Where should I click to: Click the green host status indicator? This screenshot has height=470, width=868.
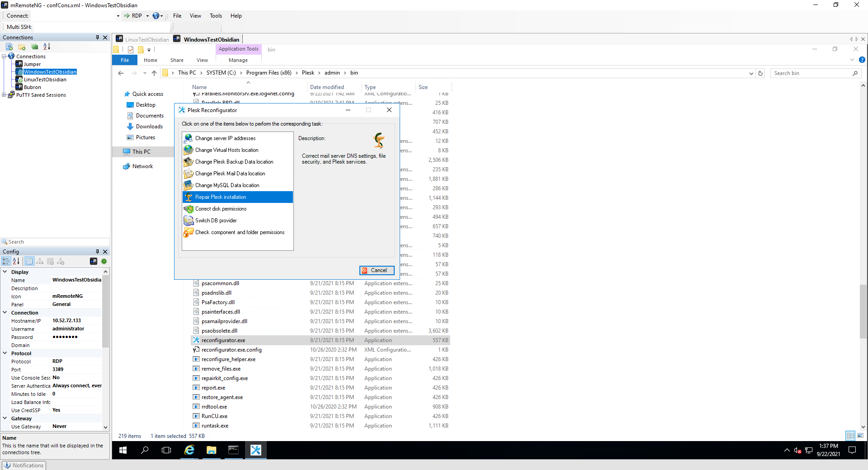pyautogui.click(x=104, y=261)
